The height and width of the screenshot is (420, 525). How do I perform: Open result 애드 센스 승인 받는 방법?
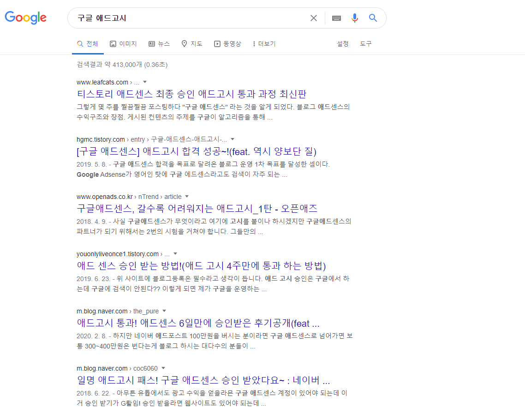pos(201,266)
